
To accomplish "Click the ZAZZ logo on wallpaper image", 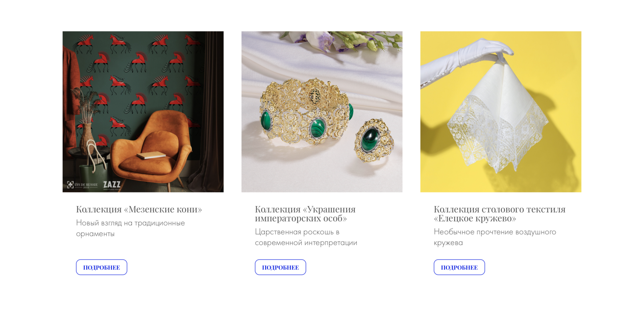I will 112,185.
